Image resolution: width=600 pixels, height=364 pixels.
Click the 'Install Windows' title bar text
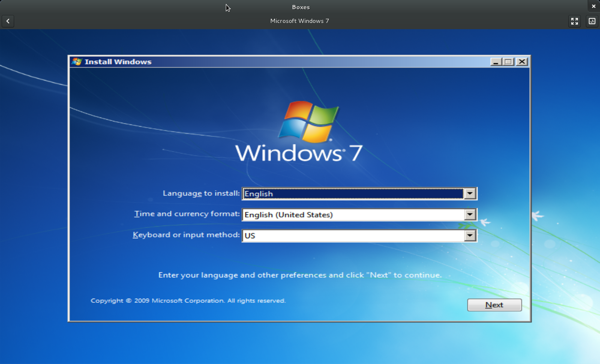(x=118, y=62)
